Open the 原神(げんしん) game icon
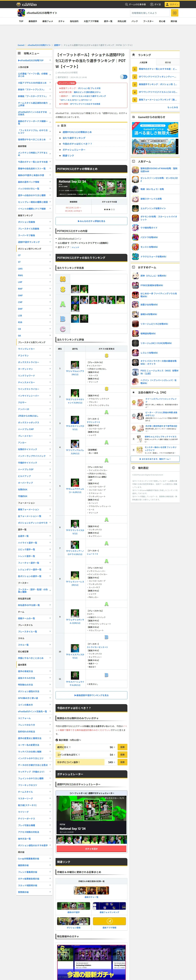Viewport: 196px width, 980px height. click(136, 276)
